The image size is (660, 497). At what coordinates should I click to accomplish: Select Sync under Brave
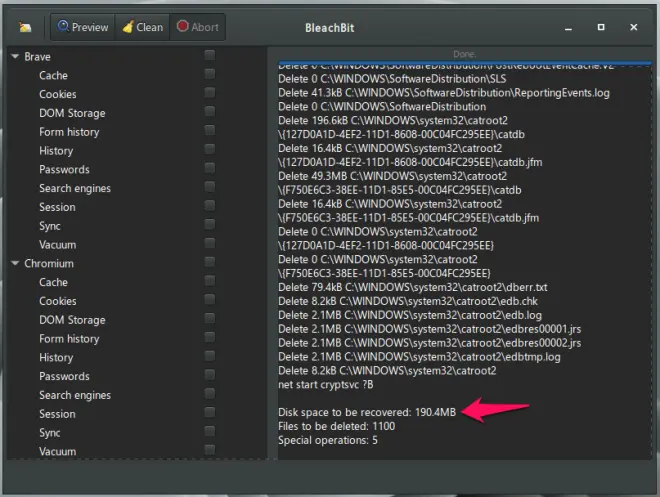pos(50,226)
